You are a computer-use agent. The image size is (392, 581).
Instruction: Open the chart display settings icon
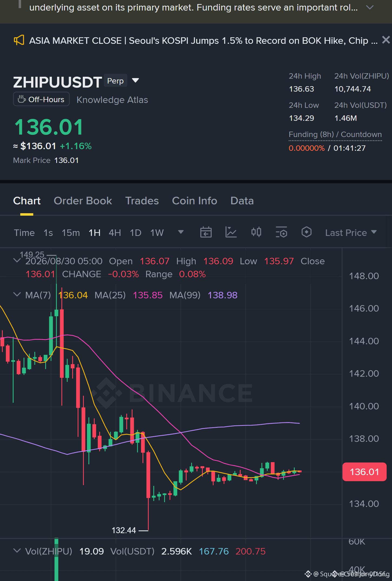(281, 232)
